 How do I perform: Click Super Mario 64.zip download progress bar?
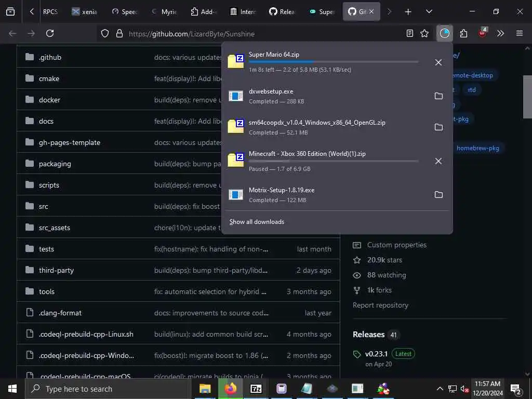tap(334, 62)
